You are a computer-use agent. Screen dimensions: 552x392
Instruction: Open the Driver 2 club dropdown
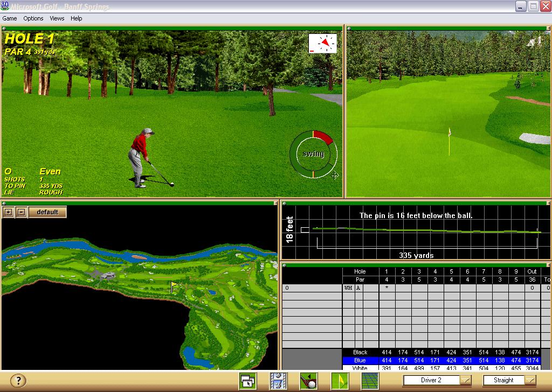465,380
